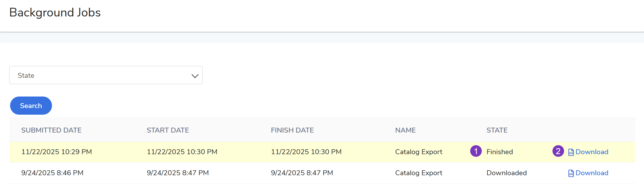
Task: Click the purple number 1 badge
Action: 476,151
